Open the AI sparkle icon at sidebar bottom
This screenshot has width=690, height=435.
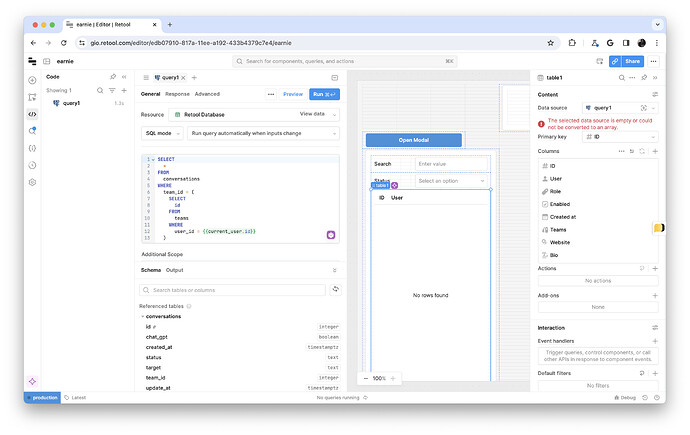32,381
